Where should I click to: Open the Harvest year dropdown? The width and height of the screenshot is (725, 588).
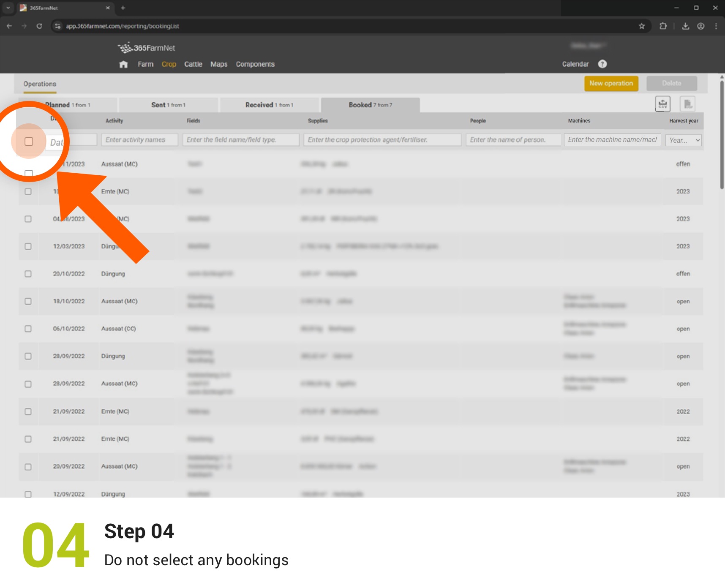tap(683, 140)
